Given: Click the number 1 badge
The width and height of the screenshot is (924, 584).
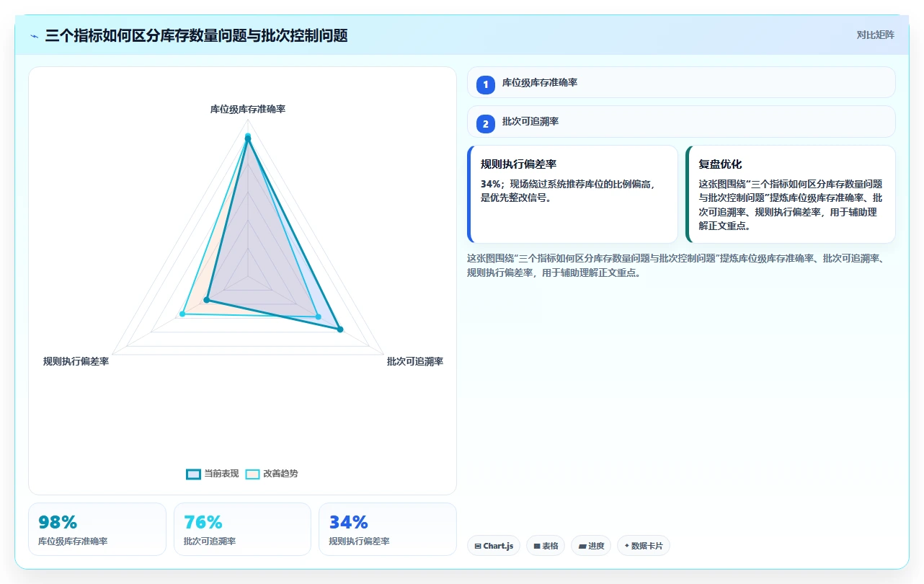Looking at the screenshot, I should (486, 84).
